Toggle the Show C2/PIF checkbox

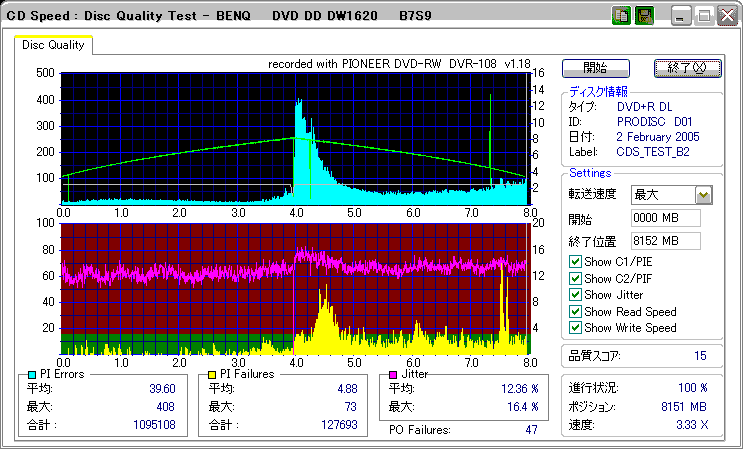(575, 279)
